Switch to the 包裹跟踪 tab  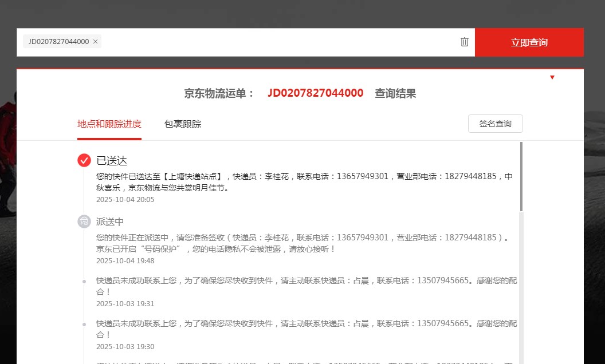pyautogui.click(x=183, y=124)
